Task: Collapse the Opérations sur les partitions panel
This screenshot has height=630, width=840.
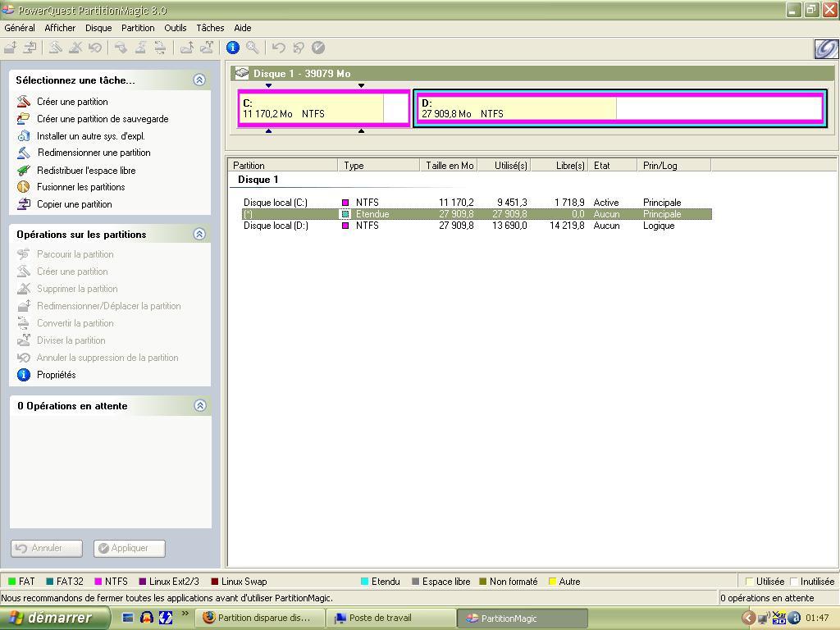Action: point(199,234)
